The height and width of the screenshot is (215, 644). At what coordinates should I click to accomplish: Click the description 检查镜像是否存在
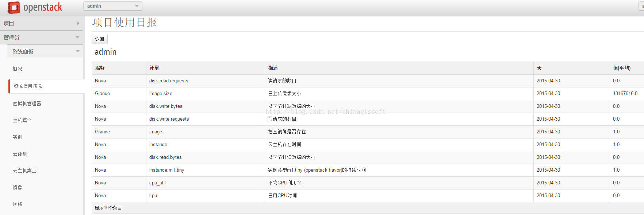(x=287, y=132)
